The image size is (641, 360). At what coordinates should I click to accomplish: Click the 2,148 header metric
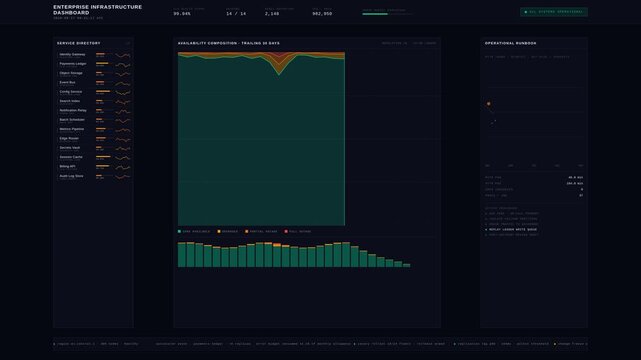coord(272,14)
